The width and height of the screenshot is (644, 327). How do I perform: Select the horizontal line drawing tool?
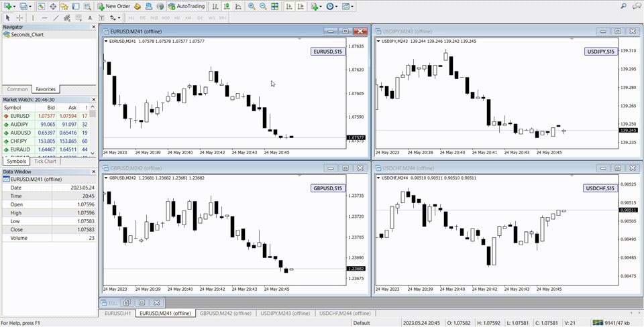(x=44, y=17)
